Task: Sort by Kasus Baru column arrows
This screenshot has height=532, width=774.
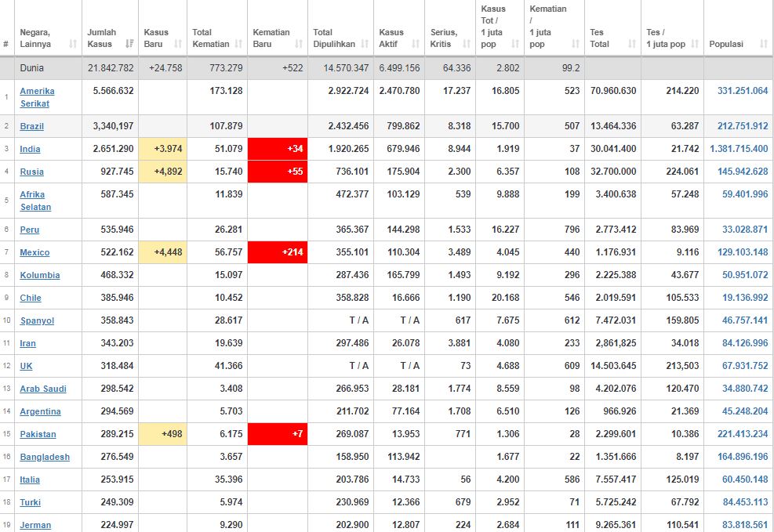Action: [178, 44]
